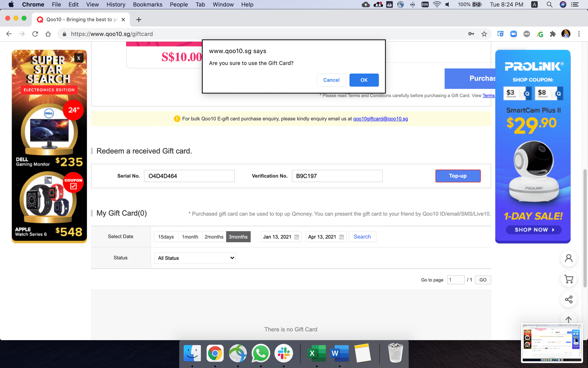
Task: Open the Window menu
Action: 223,5
